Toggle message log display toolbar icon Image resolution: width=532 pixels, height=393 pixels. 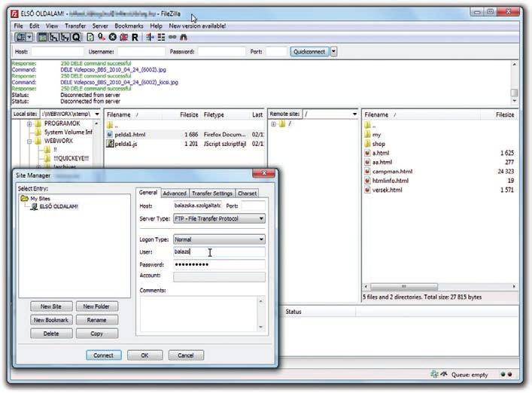[x=42, y=38]
